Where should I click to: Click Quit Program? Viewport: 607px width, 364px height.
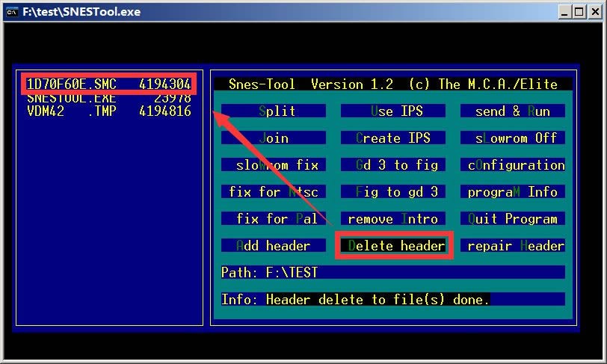tap(513, 219)
